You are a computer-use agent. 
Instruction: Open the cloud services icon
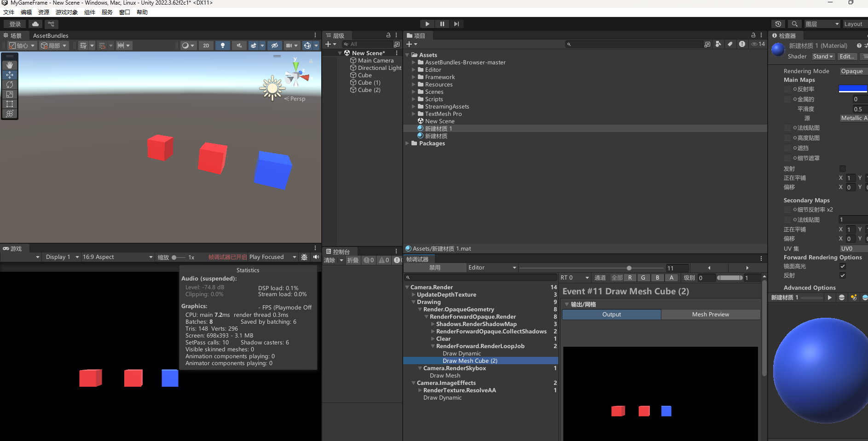[35, 24]
